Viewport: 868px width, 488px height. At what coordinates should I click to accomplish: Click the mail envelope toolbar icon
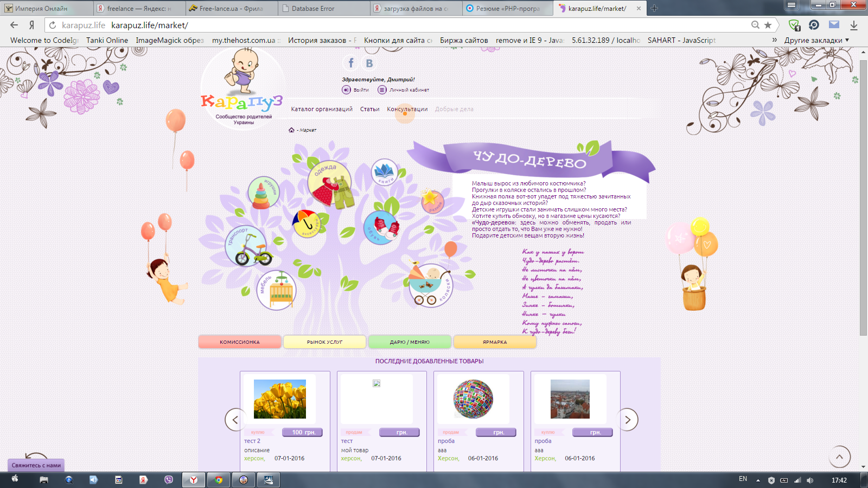[834, 24]
